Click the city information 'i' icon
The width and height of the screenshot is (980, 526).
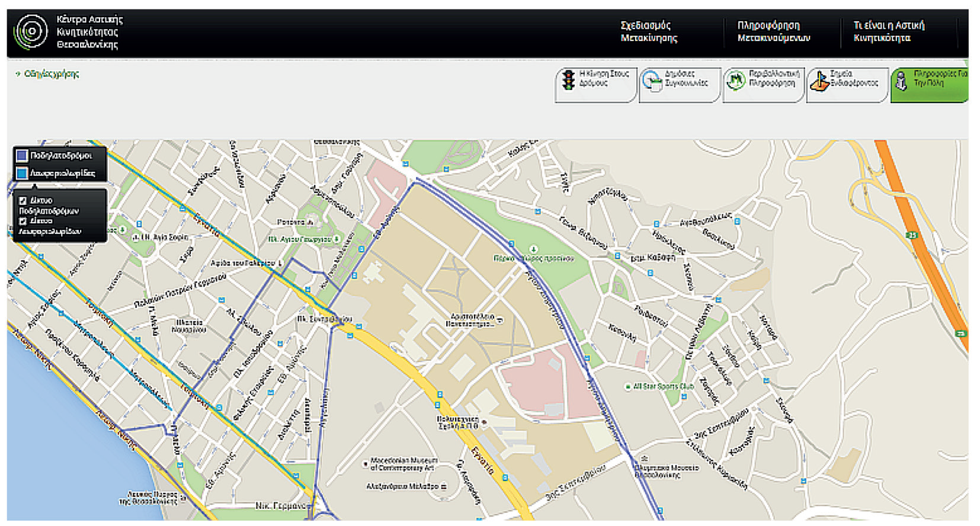(901, 81)
